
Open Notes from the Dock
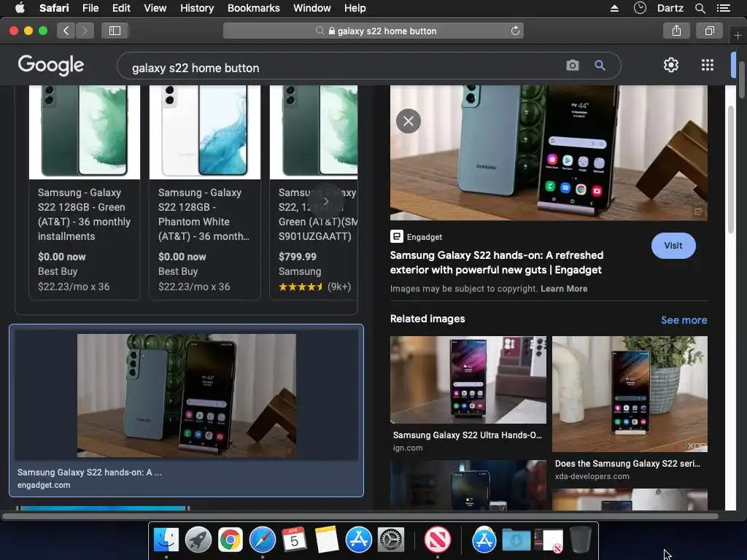tap(326, 540)
